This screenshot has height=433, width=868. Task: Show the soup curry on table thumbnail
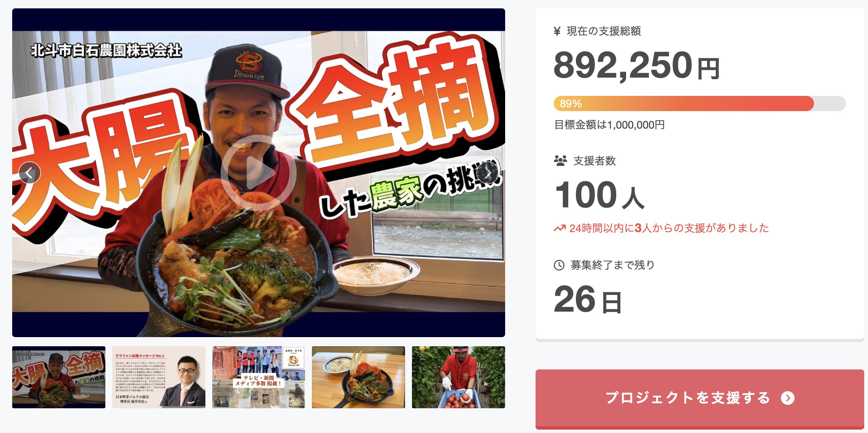click(x=358, y=377)
